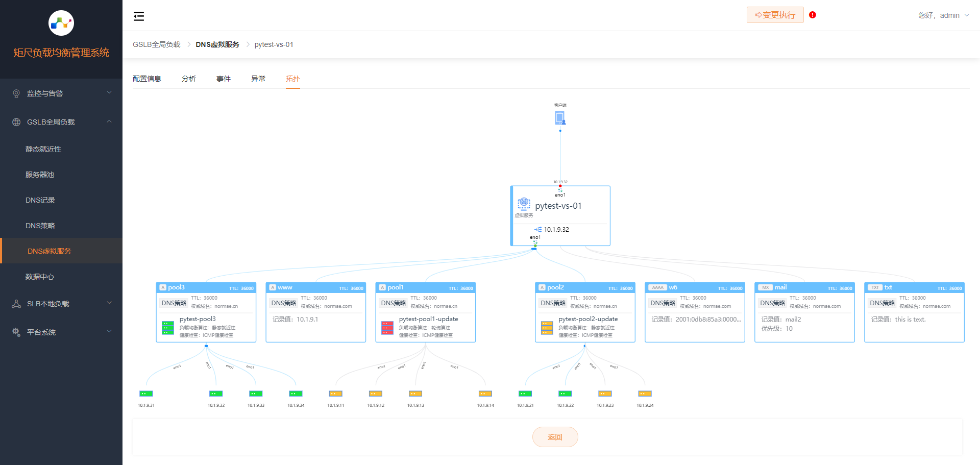This screenshot has width=980, height=465.
Task: Collapse the GSLB全局负载 menu
Action: (x=61, y=122)
